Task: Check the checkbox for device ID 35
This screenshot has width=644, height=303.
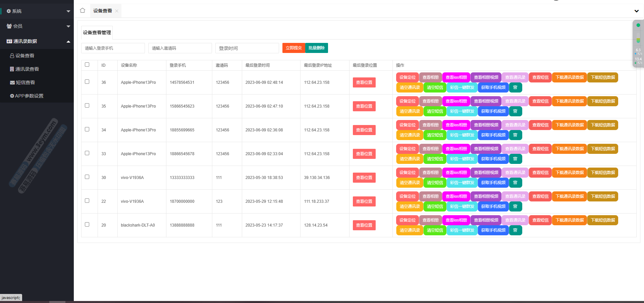Action: 87,106
